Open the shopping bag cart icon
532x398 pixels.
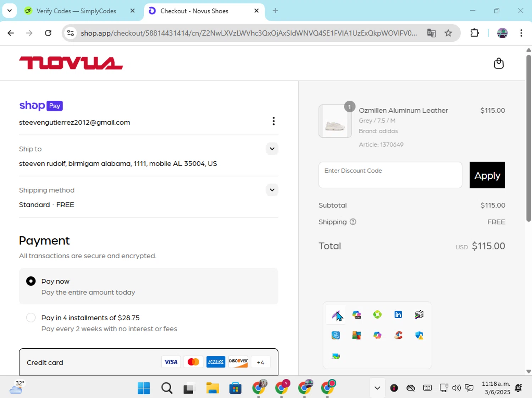[x=499, y=63]
